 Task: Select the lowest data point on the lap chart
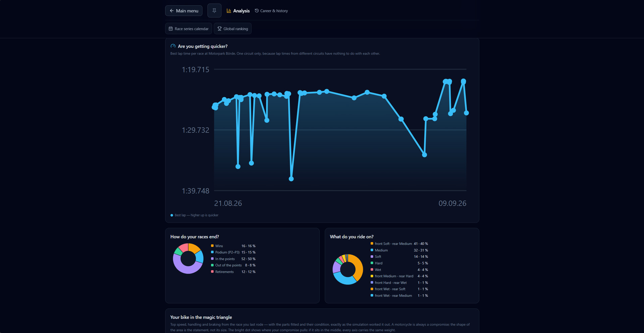pyautogui.click(x=291, y=179)
